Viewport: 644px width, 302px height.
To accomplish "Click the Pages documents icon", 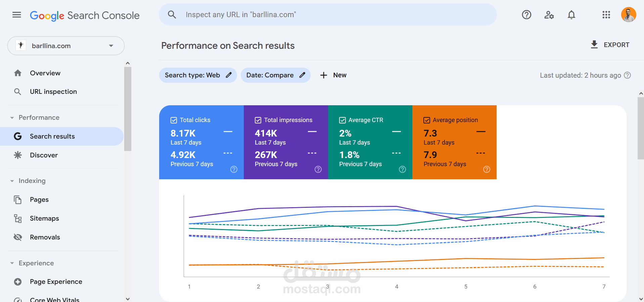I will 18,199.
